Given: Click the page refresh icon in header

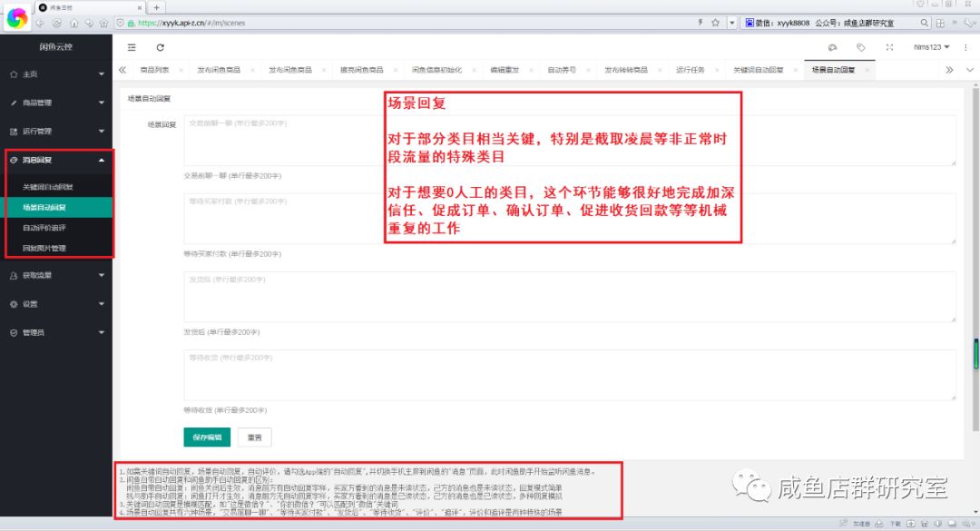Looking at the screenshot, I should (161, 47).
